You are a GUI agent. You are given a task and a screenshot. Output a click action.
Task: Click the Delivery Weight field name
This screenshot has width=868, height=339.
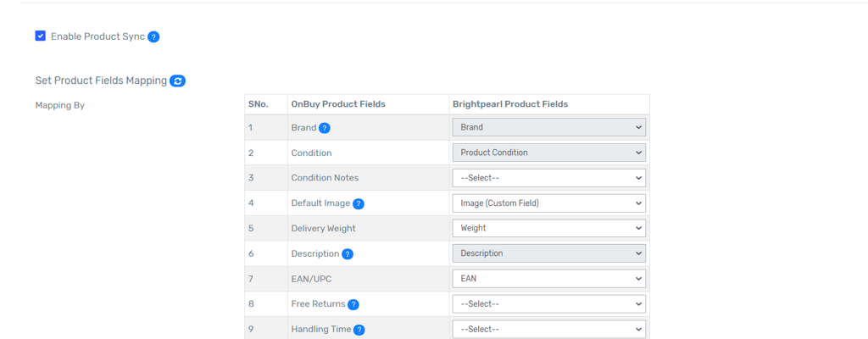click(323, 228)
